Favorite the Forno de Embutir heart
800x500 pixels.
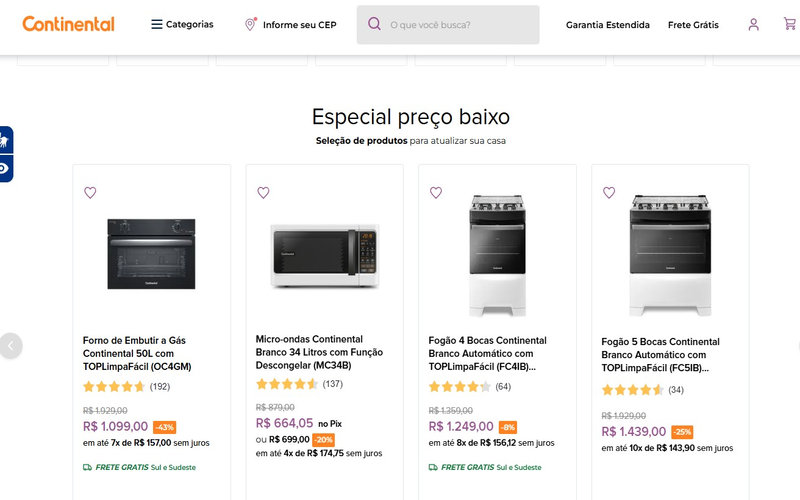click(90, 193)
